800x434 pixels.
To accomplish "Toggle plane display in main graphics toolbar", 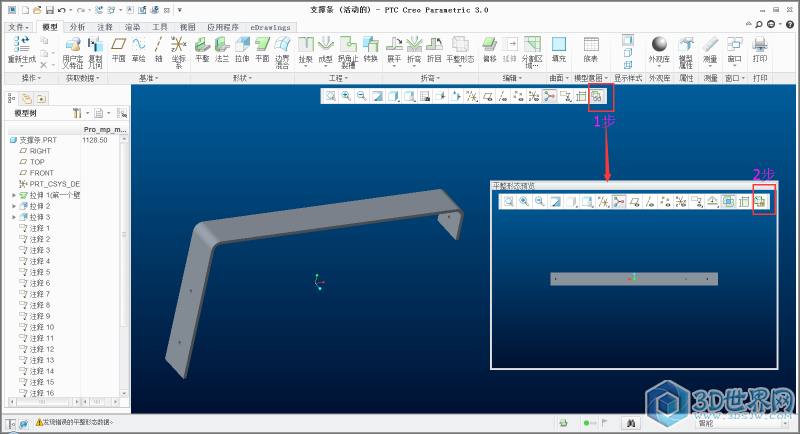I will point(487,96).
